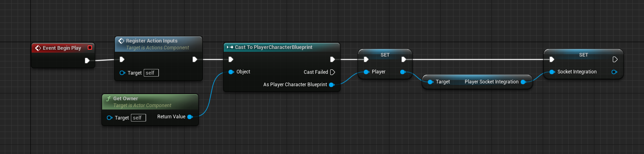This screenshot has width=644, height=154.
Task: Click Target pin on Register Action Inputs
Action: 122,73
